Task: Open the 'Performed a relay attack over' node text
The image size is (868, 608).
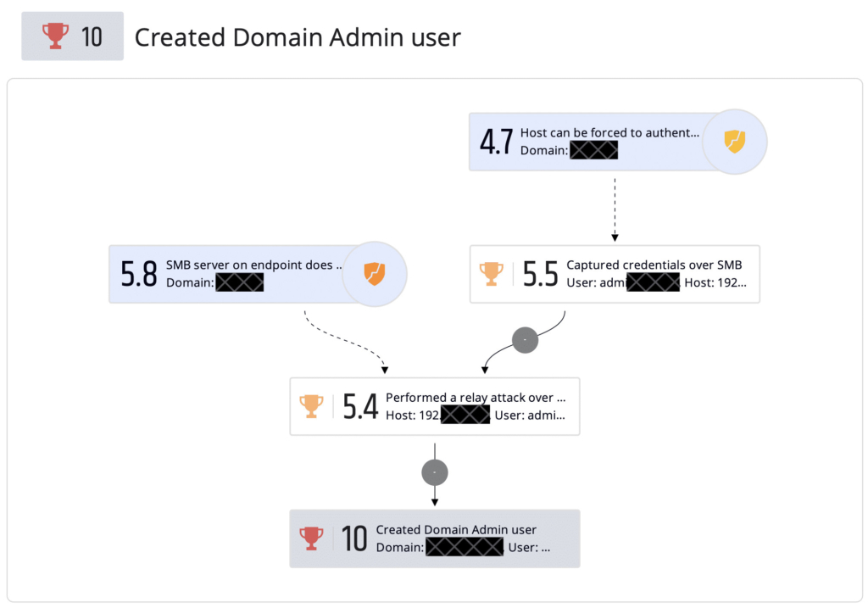Action: click(475, 397)
